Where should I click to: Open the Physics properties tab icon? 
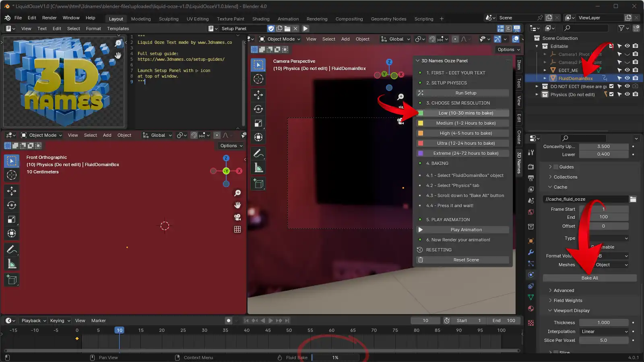[531, 275]
